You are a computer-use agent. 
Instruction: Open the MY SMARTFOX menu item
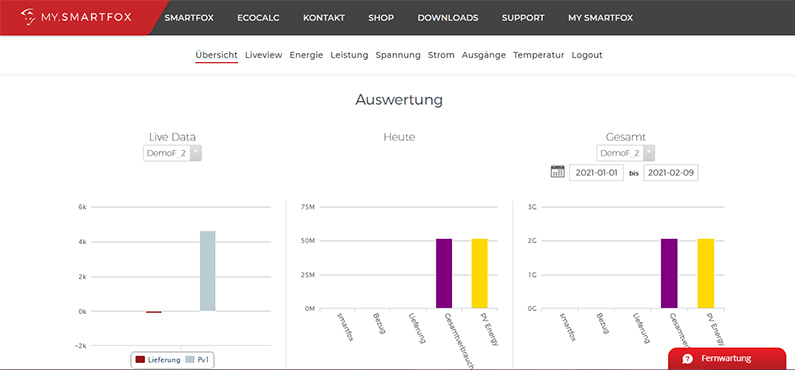click(600, 18)
